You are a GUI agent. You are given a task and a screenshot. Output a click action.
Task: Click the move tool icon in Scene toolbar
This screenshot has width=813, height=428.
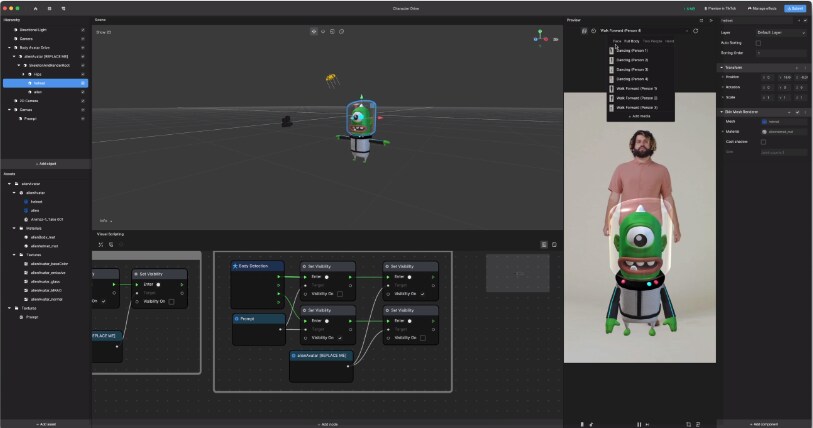click(x=313, y=32)
